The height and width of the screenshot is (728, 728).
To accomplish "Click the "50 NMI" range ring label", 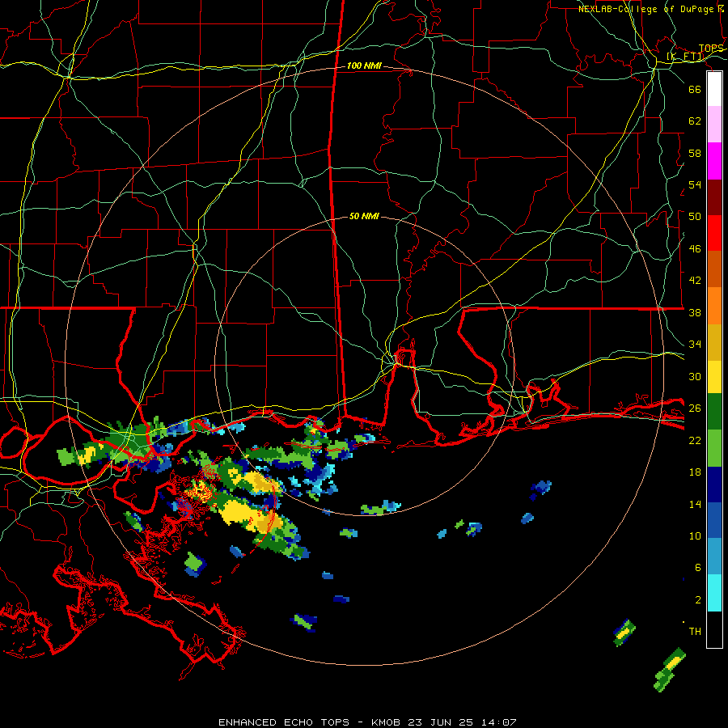I will point(364,216).
